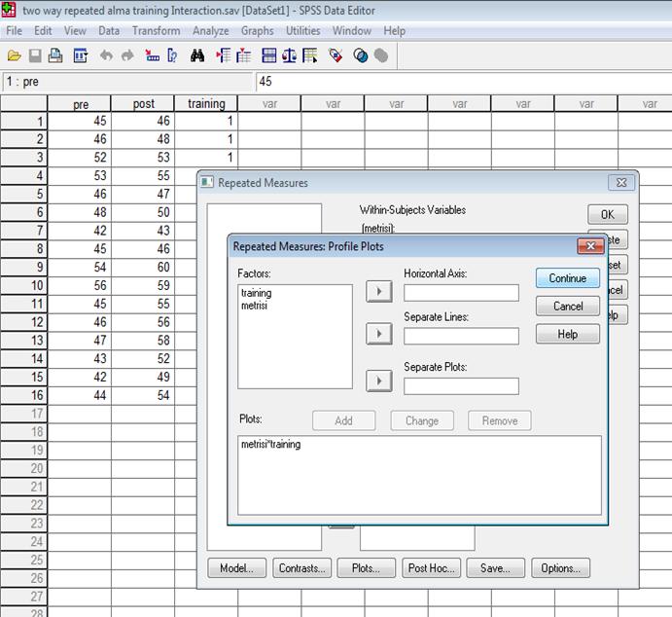Click the Save file disk icon
The image size is (672, 617).
(x=35, y=55)
